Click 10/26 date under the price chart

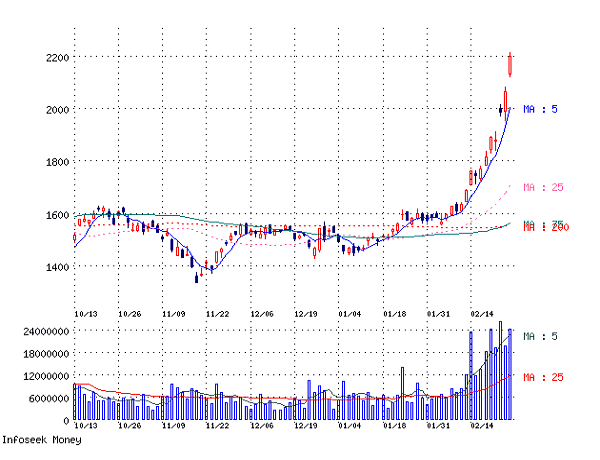click(130, 314)
